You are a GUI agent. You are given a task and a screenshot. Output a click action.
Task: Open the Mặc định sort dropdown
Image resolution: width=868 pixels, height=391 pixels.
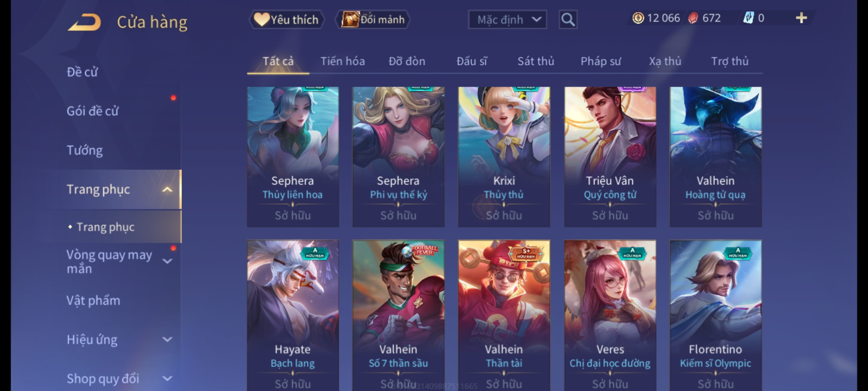507,20
